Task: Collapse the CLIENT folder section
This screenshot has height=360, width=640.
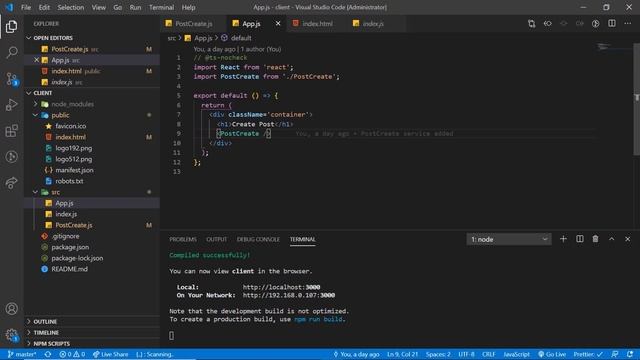Action: 92,93
